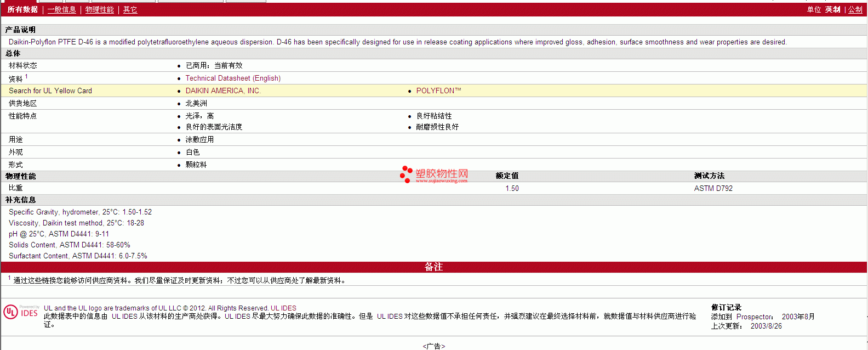This screenshot has width=868, height=350.
Task: Go to the 其它 tab
Action: 130,10
